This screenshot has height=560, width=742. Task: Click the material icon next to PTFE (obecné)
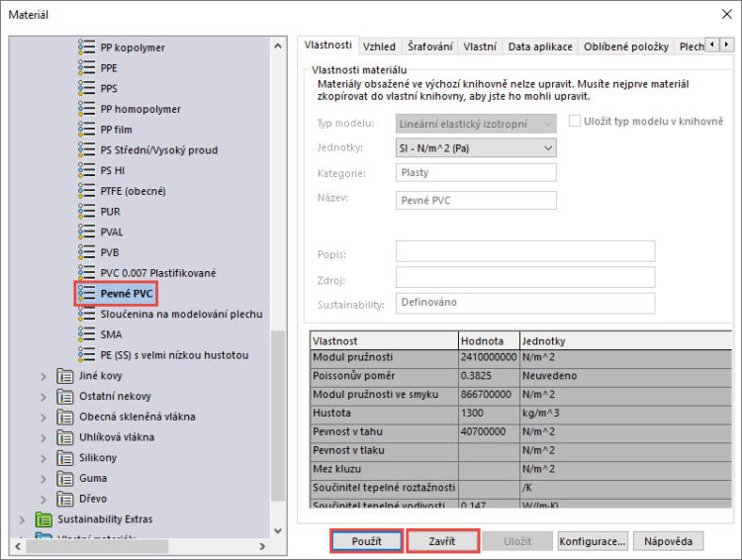86,191
